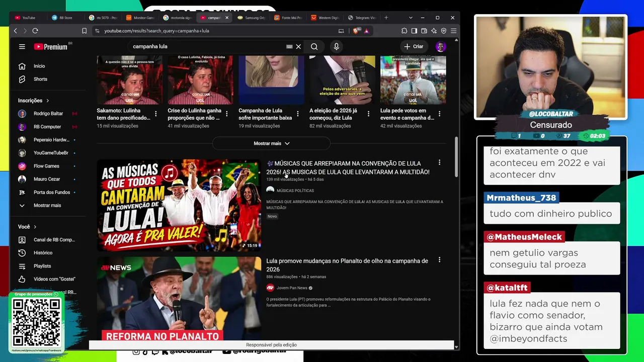Clear the search query text
Image resolution: width=644 pixels, height=362 pixels.
[x=298, y=46]
